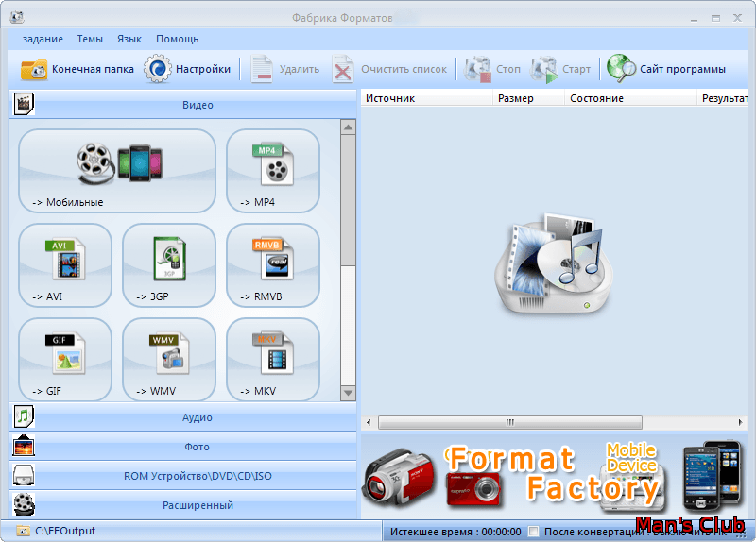Open the задание menu
The height and width of the screenshot is (542, 756).
pyautogui.click(x=43, y=39)
